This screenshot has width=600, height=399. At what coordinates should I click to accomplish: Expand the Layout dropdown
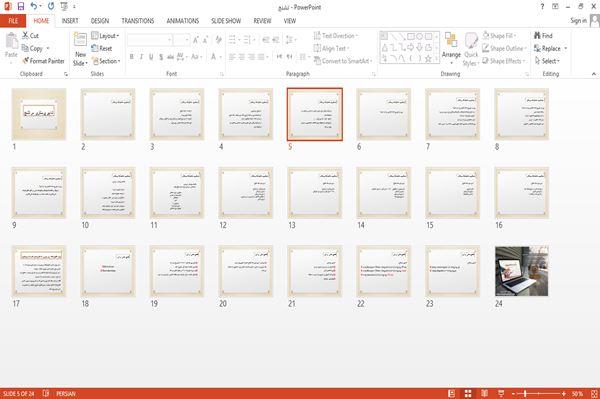(105, 36)
